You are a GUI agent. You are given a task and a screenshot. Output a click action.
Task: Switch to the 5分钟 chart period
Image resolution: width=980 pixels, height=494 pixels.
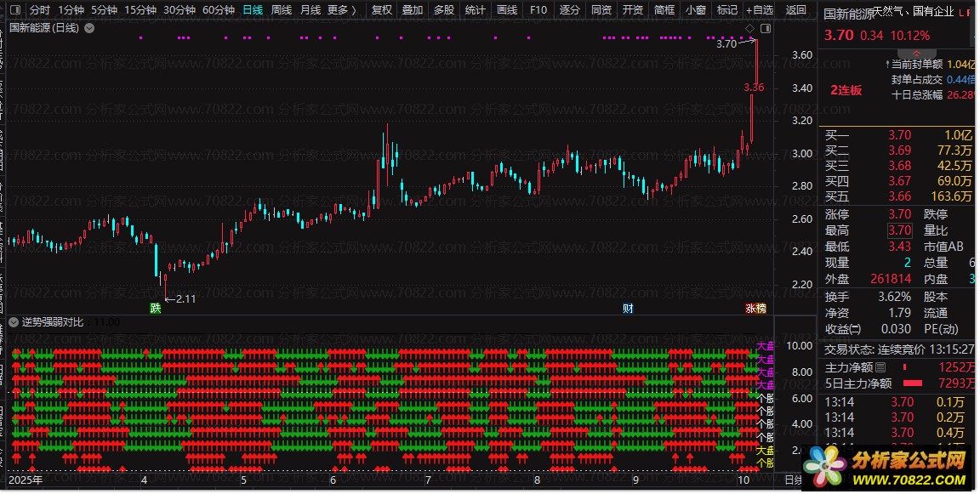click(x=104, y=10)
